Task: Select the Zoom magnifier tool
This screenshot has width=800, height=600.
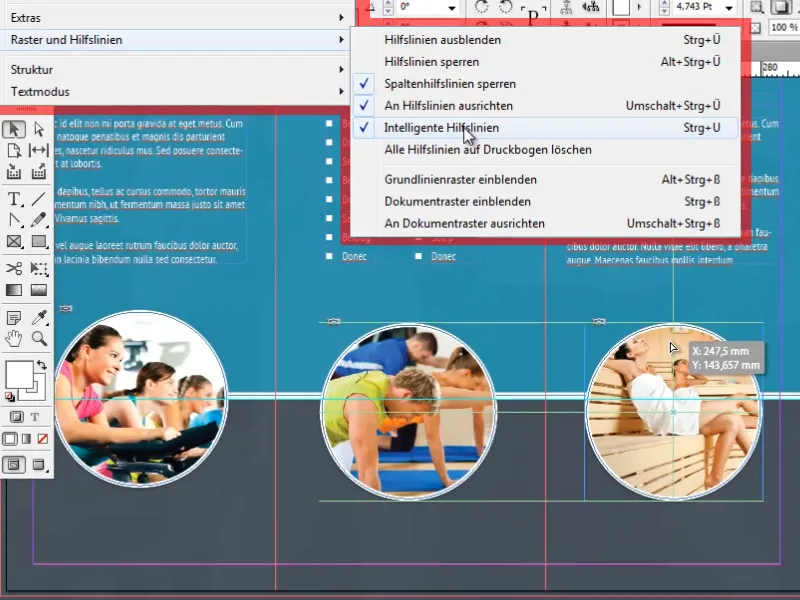Action: [x=39, y=338]
